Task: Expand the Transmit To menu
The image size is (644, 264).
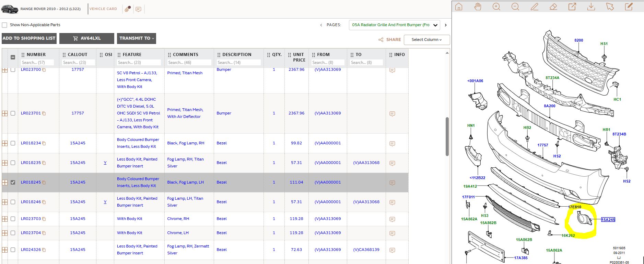Action: [x=137, y=38]
